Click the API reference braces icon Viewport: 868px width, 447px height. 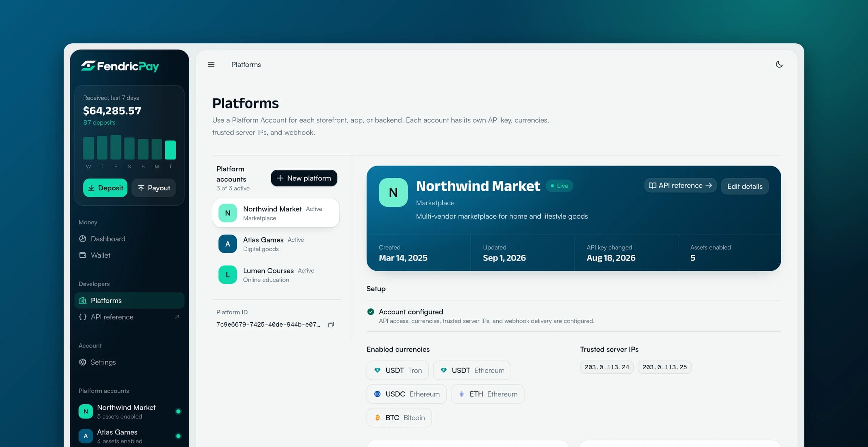[83, 317]
